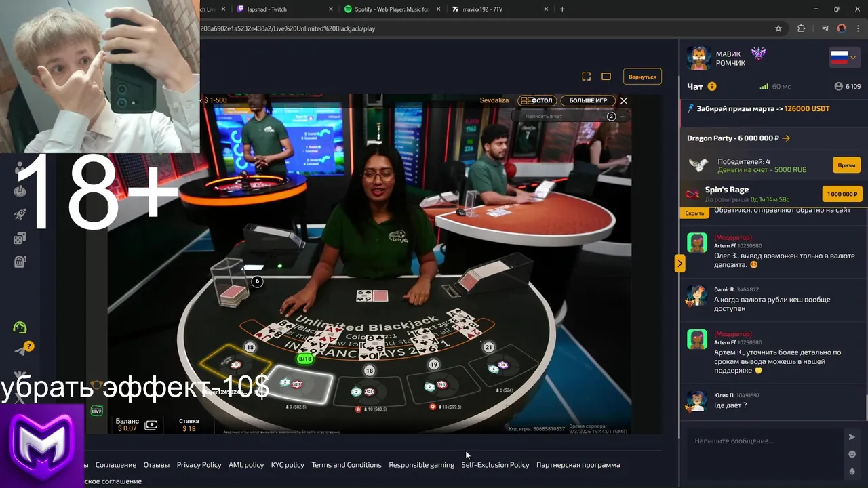
Task: Open the Отзывы footer link
Action: pyautogui.click(x=157, y=465)
